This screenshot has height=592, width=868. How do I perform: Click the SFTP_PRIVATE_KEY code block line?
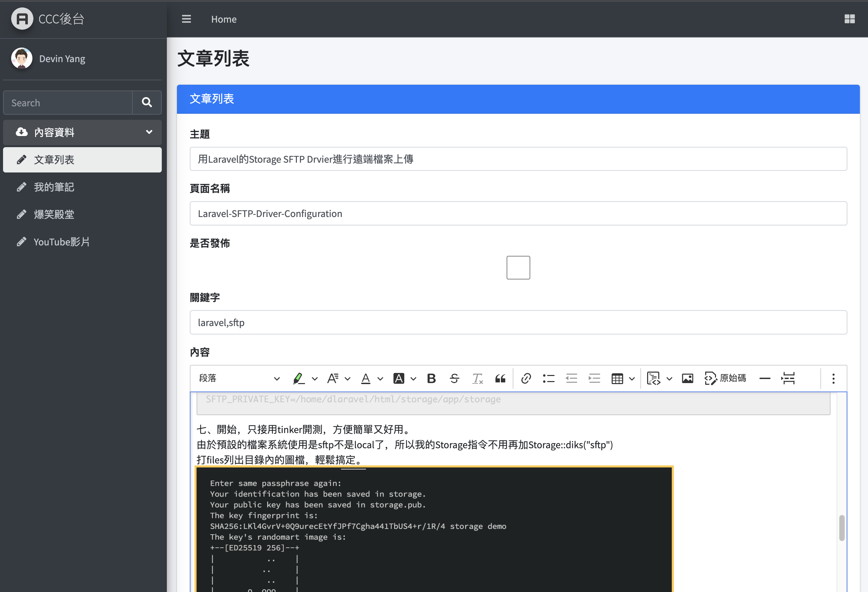(x=353, y=399)
